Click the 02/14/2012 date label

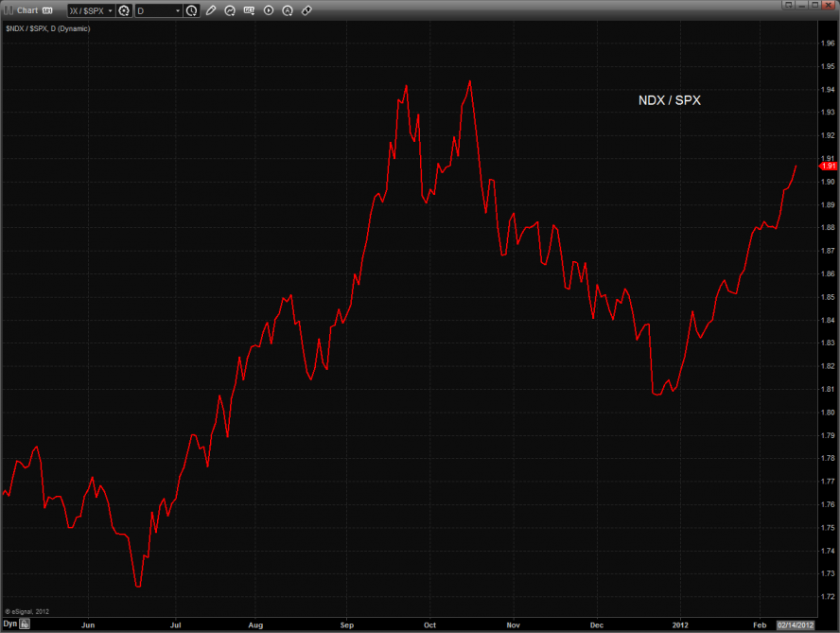pyautogui.click(x=796, y=625)
